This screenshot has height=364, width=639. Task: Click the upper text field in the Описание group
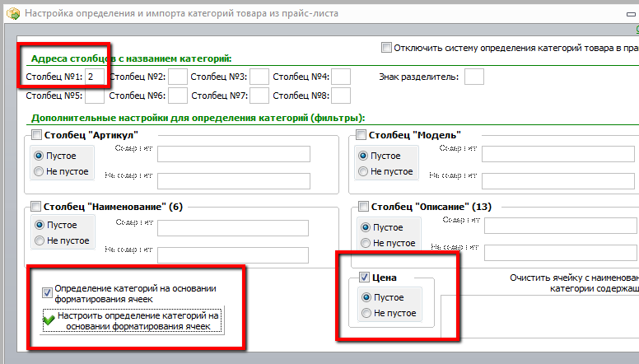tap(561, 226)
